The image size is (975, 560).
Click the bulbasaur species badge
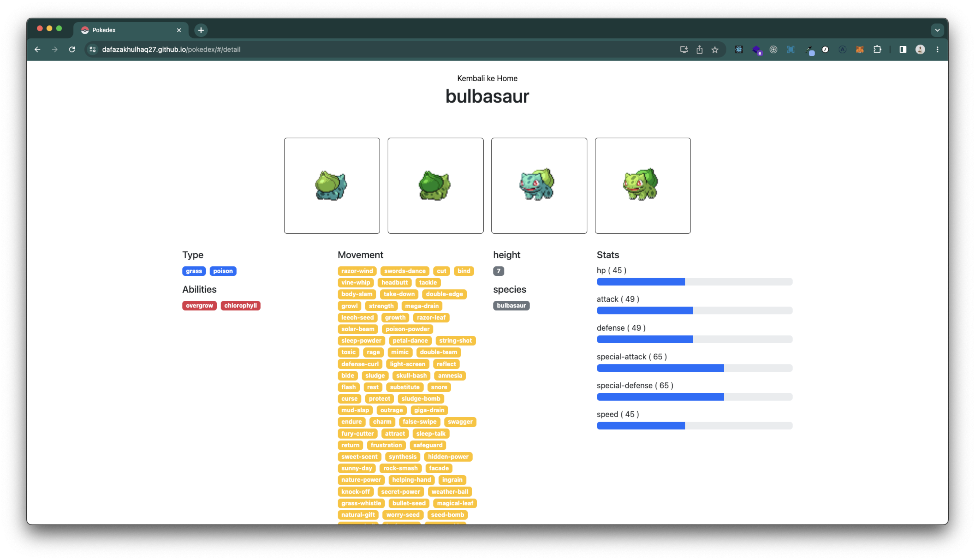tap(511, 305)
